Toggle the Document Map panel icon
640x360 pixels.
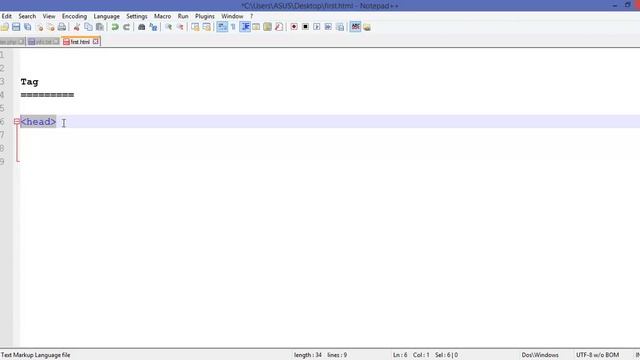[268, 27]
